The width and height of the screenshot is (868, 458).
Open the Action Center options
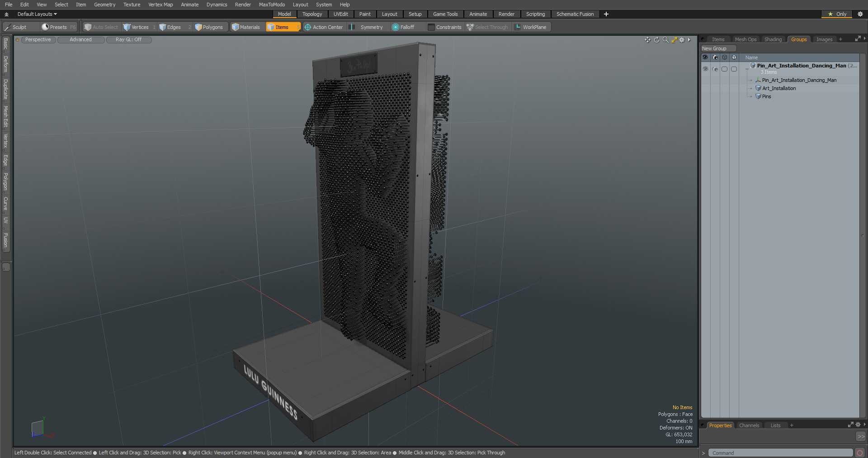323,27
